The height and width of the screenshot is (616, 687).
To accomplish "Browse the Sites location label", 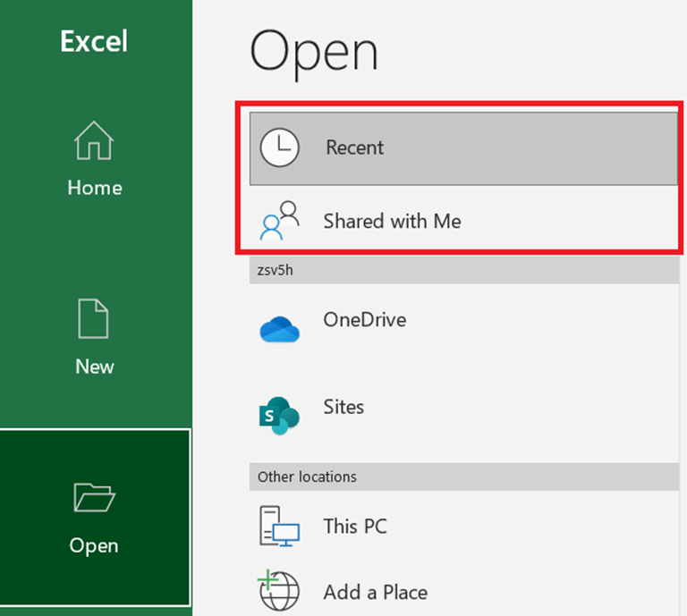I will [x=343, y=407].
